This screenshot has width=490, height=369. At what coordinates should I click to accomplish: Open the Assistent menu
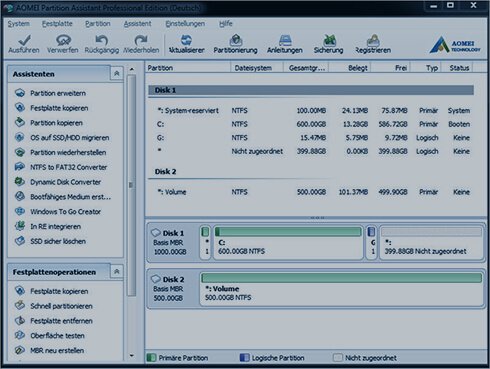(137, 24)
